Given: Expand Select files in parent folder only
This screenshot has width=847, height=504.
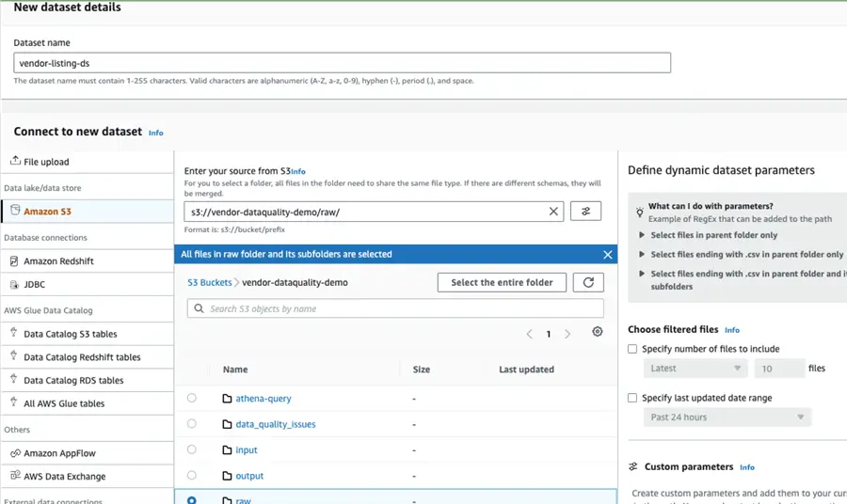Looking at the screenshot, I should 642,235.
